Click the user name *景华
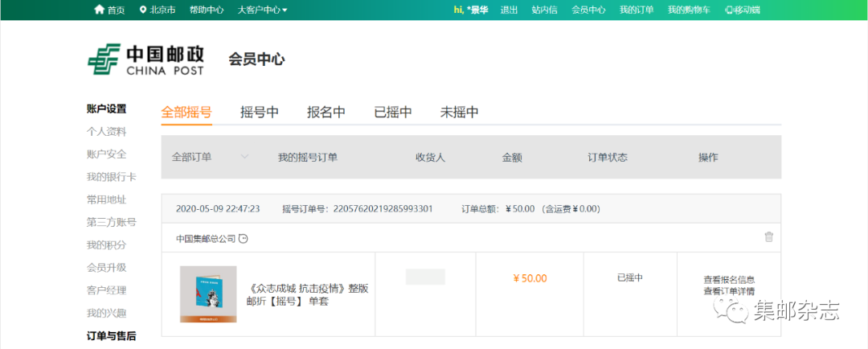This screenshot has width=868, height=349. click(x=477, y=10)
